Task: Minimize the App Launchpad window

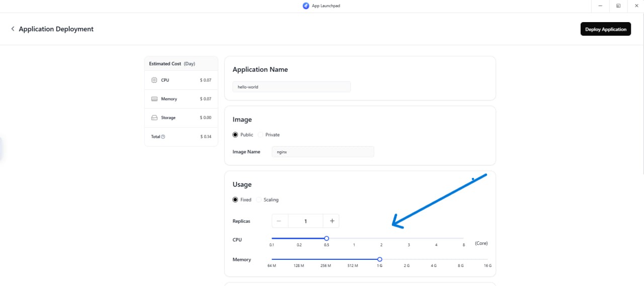Action: click(x=600, y=6)
